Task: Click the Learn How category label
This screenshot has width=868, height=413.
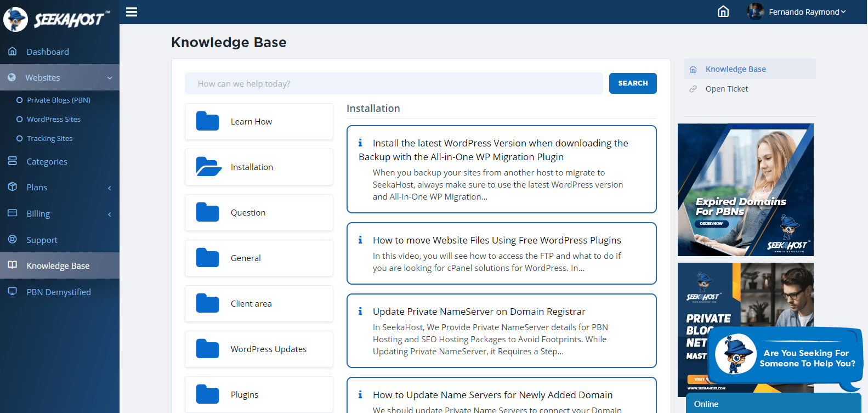Action: [251, 122]
